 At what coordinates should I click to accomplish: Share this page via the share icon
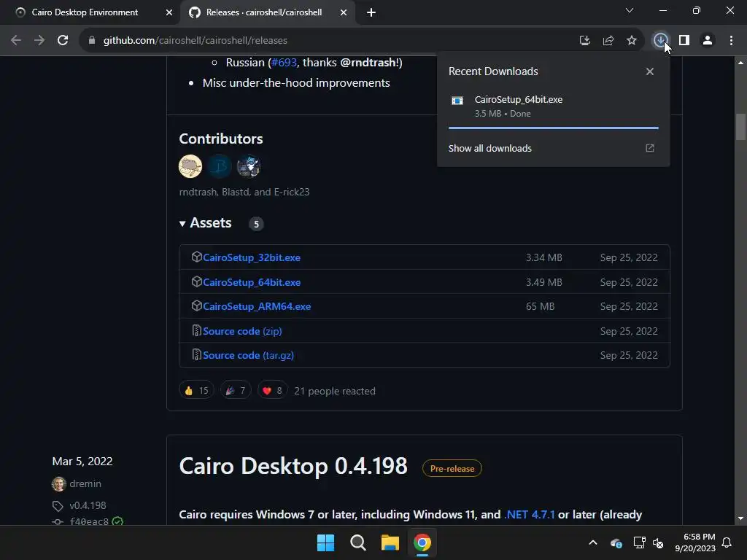608,41
